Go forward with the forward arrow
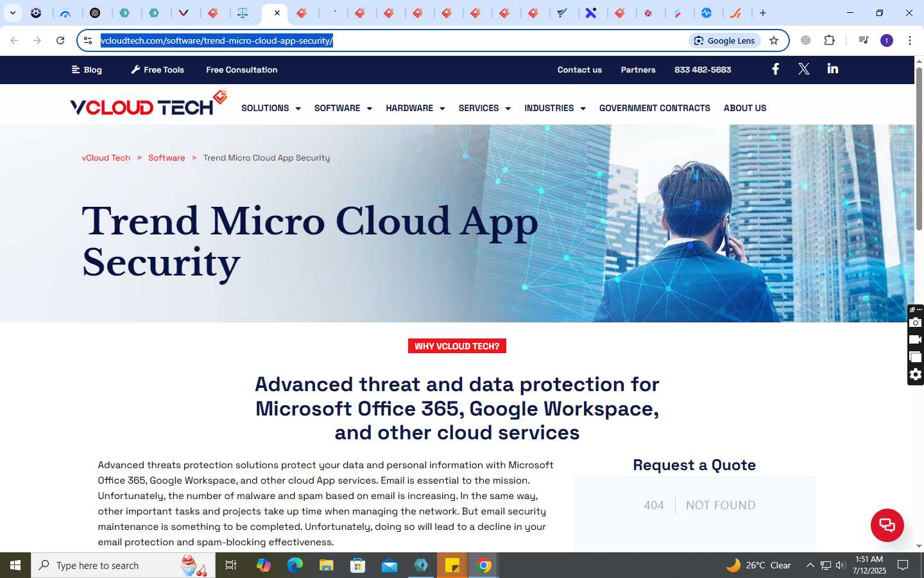 click(x=37, y=40)
